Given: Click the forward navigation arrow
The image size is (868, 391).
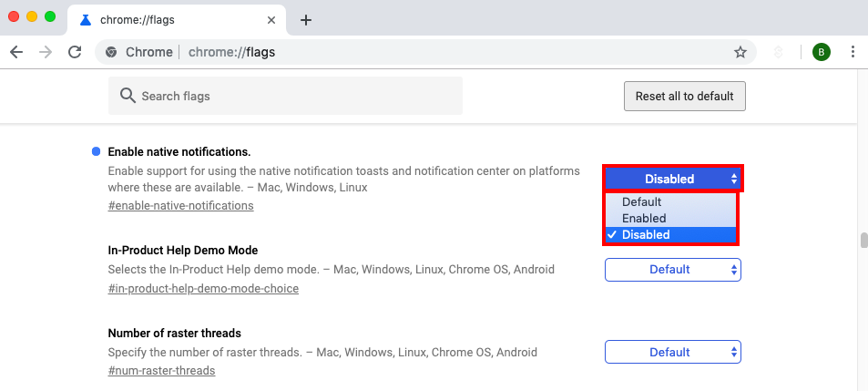Looking at the screenshot, I should click(46, 52).
